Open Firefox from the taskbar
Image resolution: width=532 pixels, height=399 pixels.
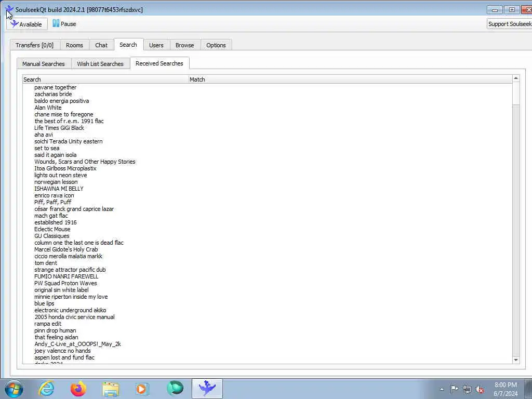pyautogui.click(x=78, y=389)
